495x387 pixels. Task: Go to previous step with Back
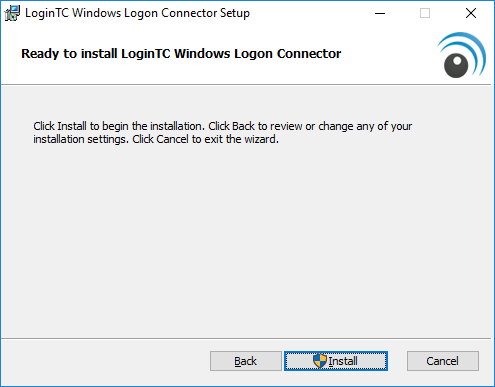click(x=246, y=361)
